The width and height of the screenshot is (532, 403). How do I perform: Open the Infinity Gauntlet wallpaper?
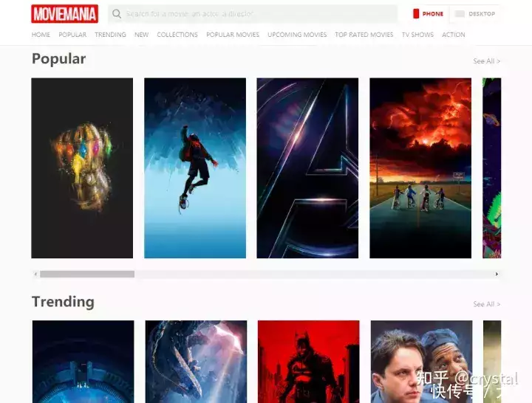click(82, 168)
